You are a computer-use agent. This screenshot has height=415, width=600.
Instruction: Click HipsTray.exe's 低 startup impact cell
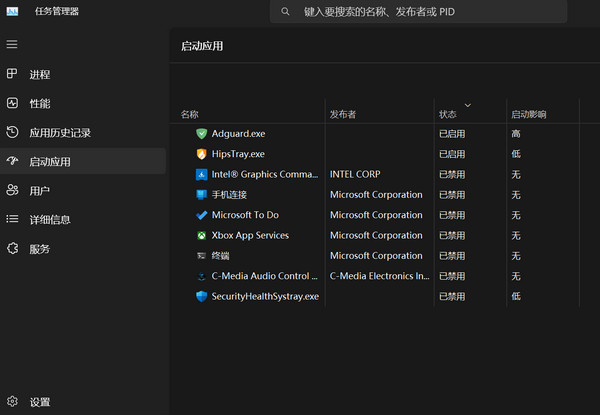[x=516, y=154]
